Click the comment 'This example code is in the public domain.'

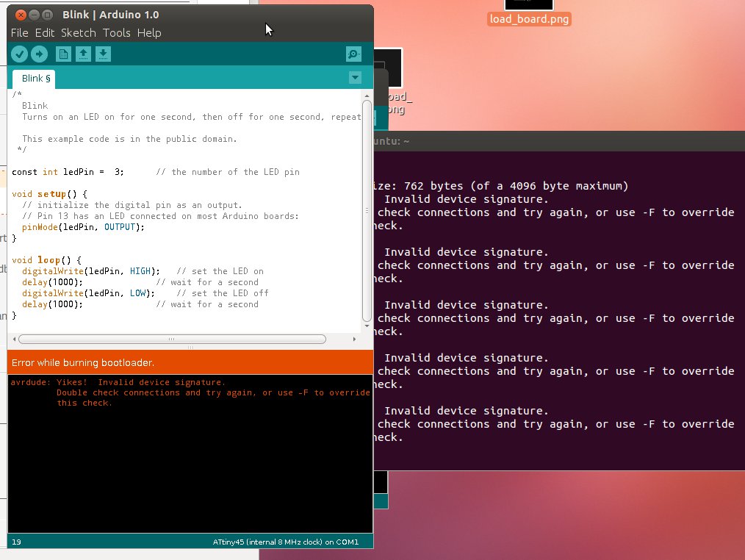click(x=129, y=139)
